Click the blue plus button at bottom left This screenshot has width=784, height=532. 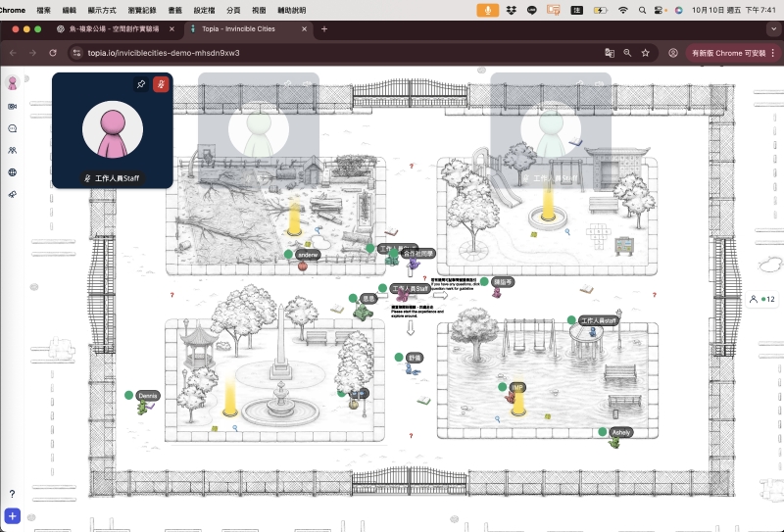tap(13, 515)
